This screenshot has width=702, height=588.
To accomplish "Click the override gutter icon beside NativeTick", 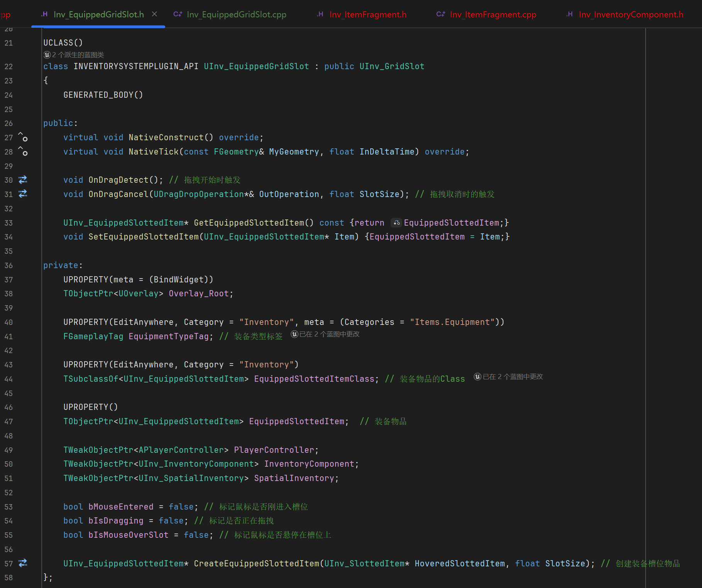I will click(x=23, y=151).
